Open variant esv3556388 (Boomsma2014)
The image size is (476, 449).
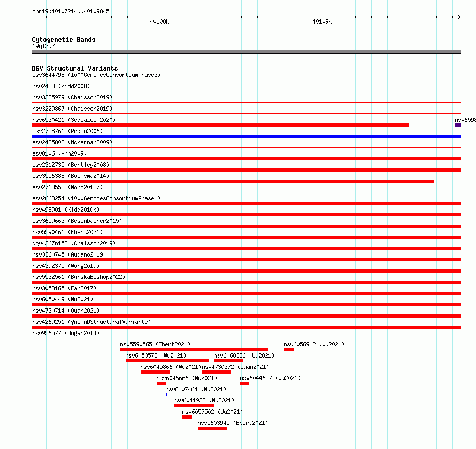tap(71, 176)
